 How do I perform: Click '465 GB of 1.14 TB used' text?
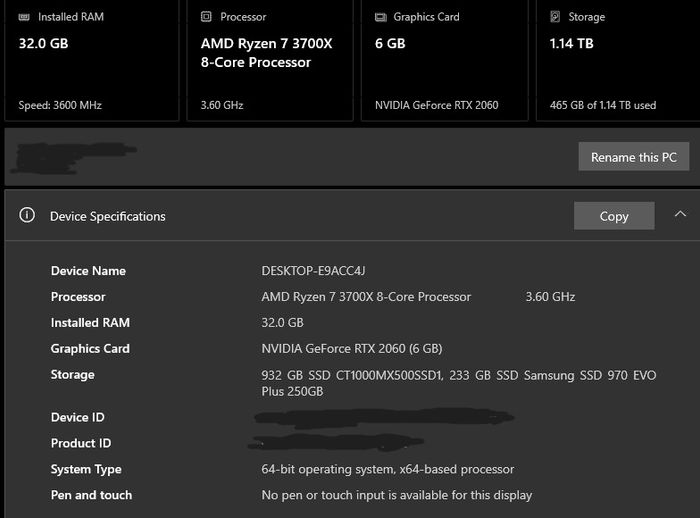(x=603, y=105)
